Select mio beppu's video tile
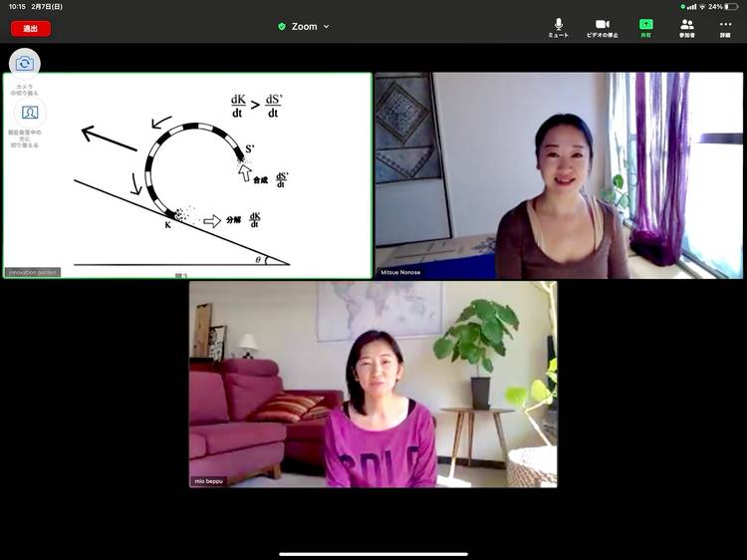The image size is (747, 560). 373,384
